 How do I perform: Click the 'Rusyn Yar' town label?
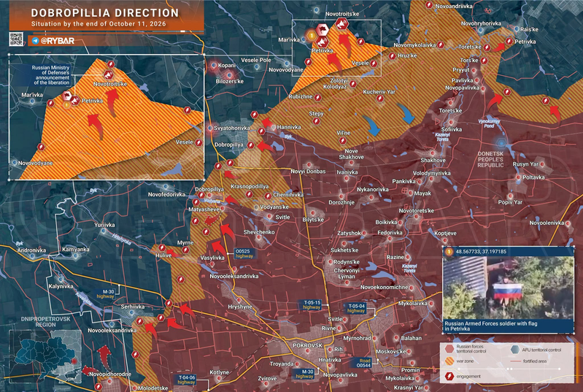point(526,164)
